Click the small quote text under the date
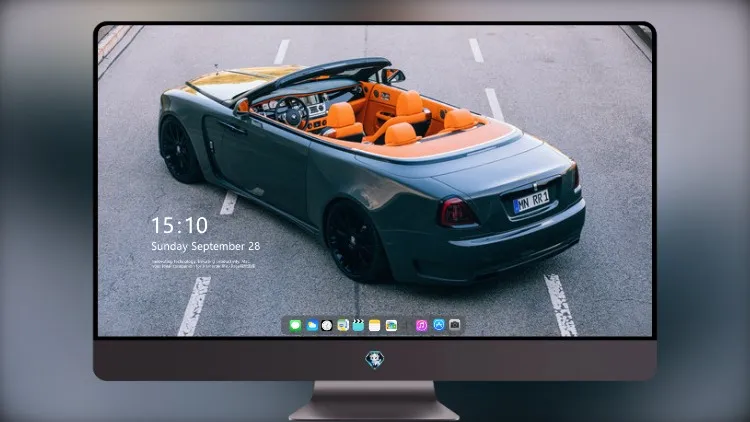The height and width of the screenshot is (422, 750). click(203, 264)
